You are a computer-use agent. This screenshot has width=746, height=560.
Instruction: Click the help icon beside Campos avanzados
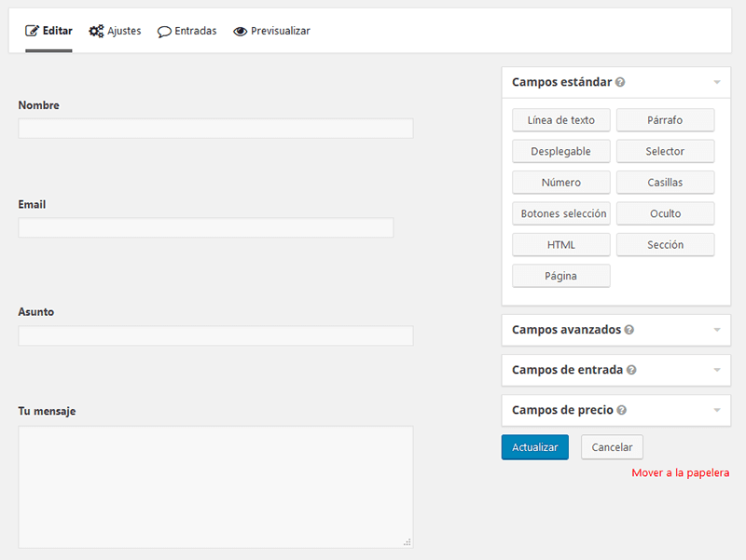pyautogui.click(x=629, y=330)
